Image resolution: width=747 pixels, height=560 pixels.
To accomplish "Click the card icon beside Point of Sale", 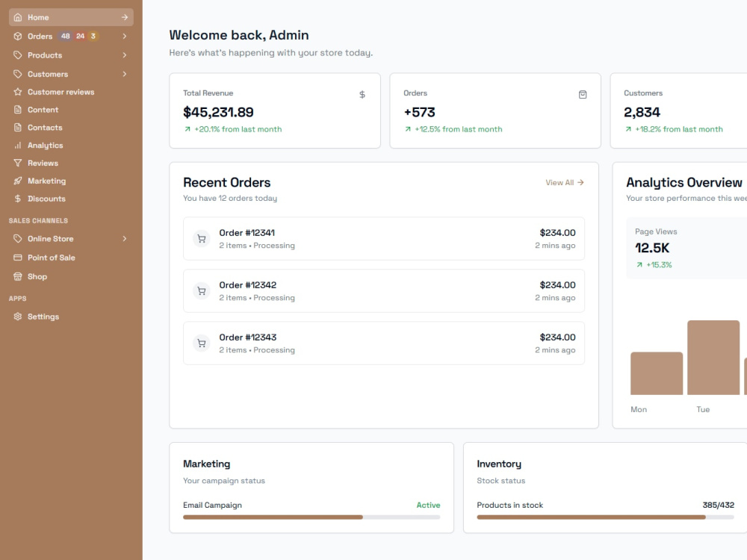I will pyautogui.click(x=18, y=258).
